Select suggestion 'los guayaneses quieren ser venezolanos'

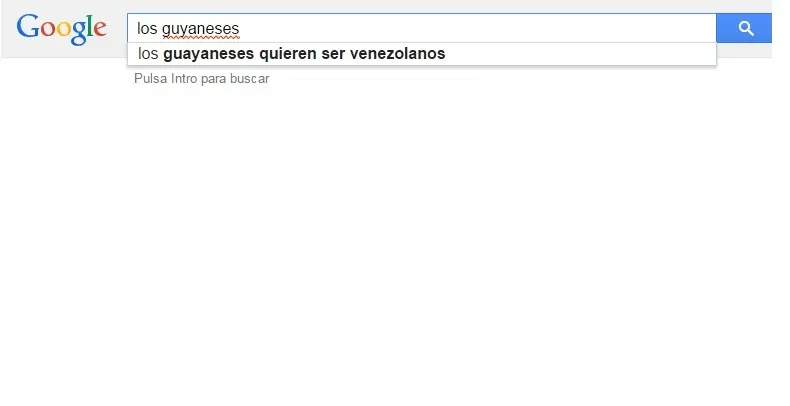pyautogui.click(x=422, y=54)
